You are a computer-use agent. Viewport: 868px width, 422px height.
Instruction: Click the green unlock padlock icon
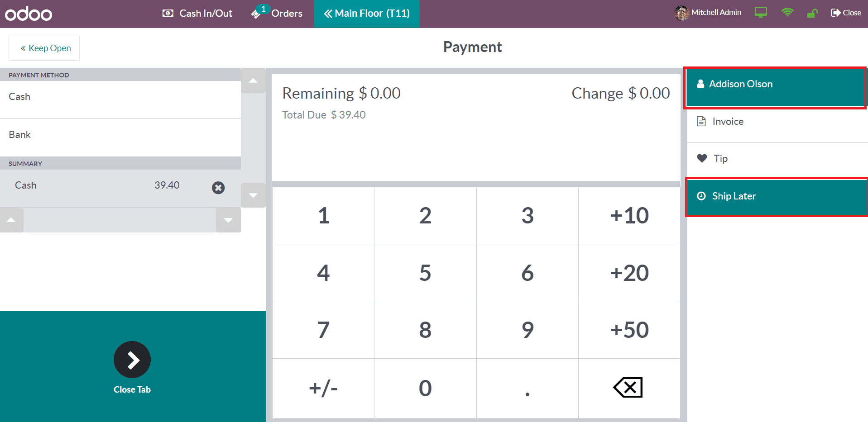tap(812, 13)
